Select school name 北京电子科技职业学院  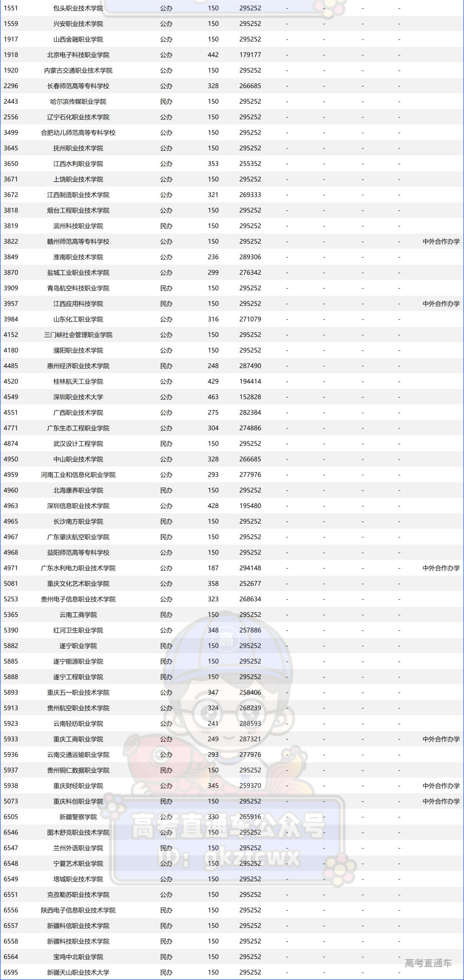[78, 55]
